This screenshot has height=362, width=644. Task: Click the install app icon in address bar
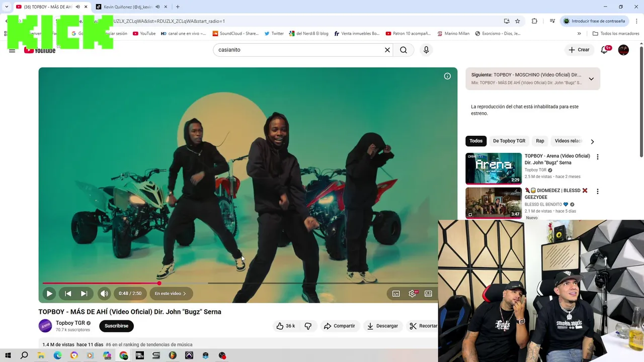pos(507,21)
